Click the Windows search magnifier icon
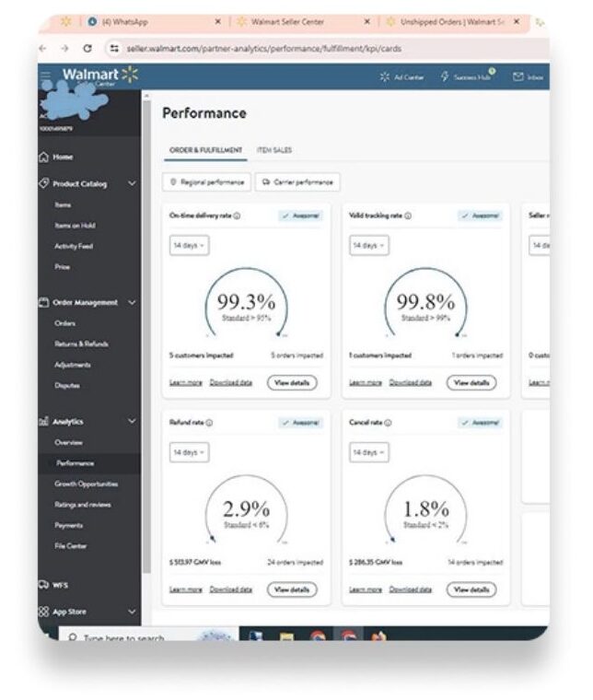The width and height of the screenshot is (593, 700). coord(73,637)
